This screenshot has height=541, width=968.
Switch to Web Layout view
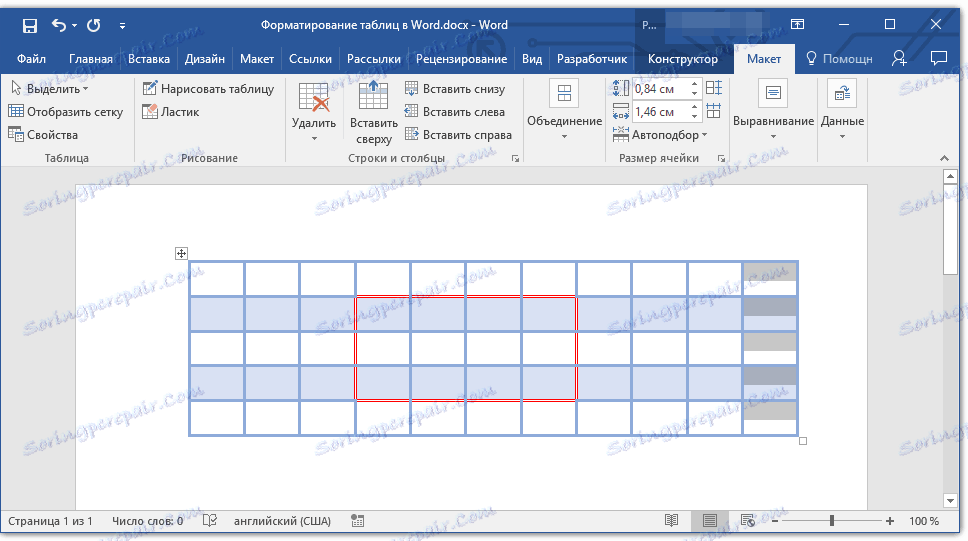(x=748, y=521)
